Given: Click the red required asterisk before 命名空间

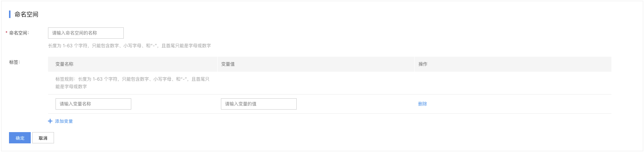Looking at the screenshot, I should point(6,33).
